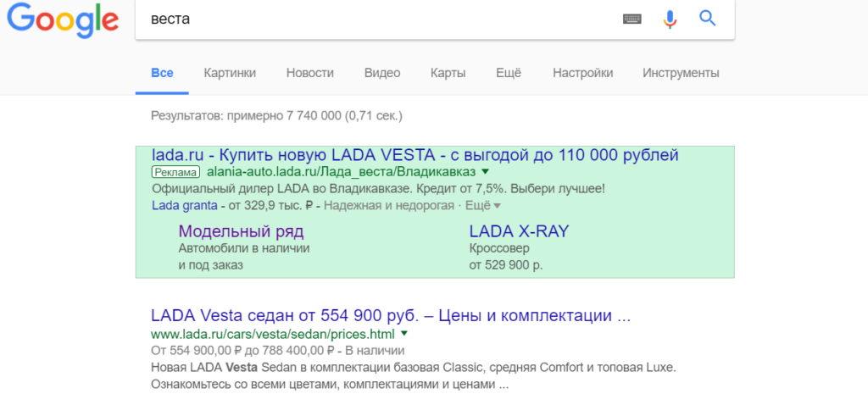Open the ad 'lada.ru - Купить новую LADA VESTA'
Image resolution: width=868 pixels, height=394 pixels.
[415, 155]
